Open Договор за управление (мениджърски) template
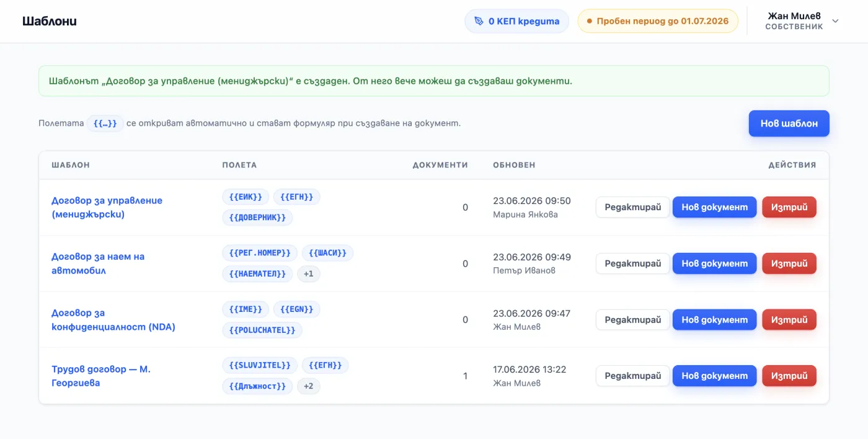 pos(107,207)
